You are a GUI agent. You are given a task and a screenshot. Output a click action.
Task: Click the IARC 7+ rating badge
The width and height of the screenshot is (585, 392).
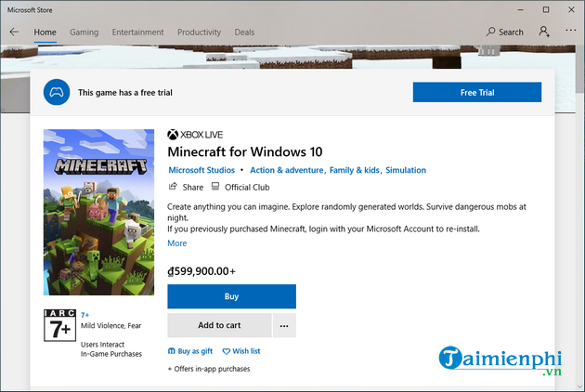point(59,325)
